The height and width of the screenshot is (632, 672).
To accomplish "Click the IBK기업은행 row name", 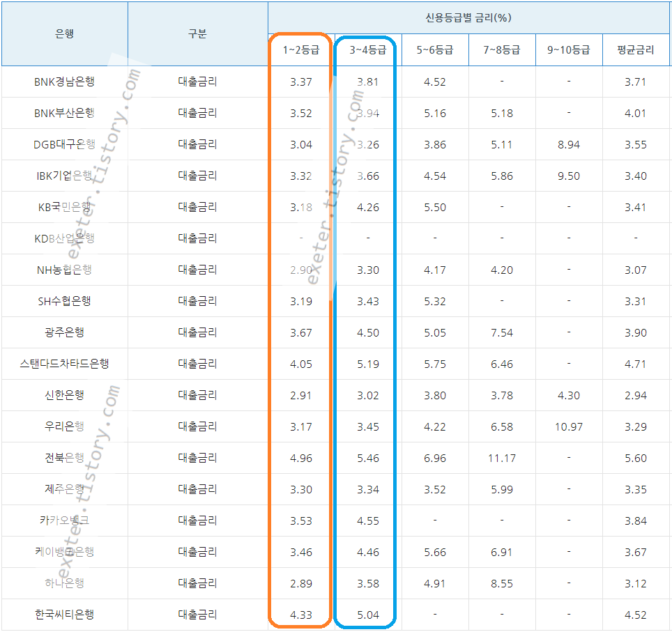I will tap(64, 176).
